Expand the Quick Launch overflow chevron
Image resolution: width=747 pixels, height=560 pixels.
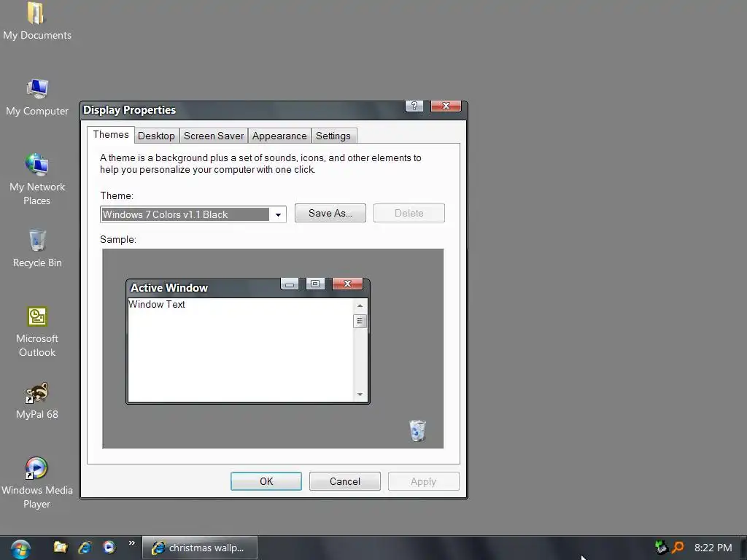(131, 543)
